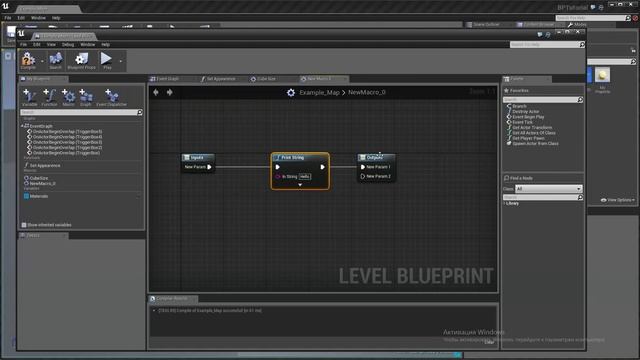The width and height of the screenshot is (640, 360).
Task: Open the Help menu in blueprint editor
Action: [105, 44]
